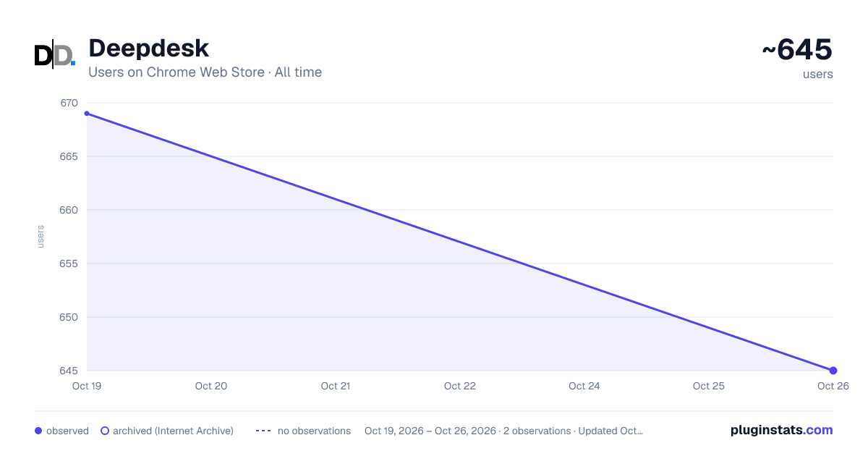Open the pluginstats.com link
This screenshot has height=456, width=868.
pos(782,430)
